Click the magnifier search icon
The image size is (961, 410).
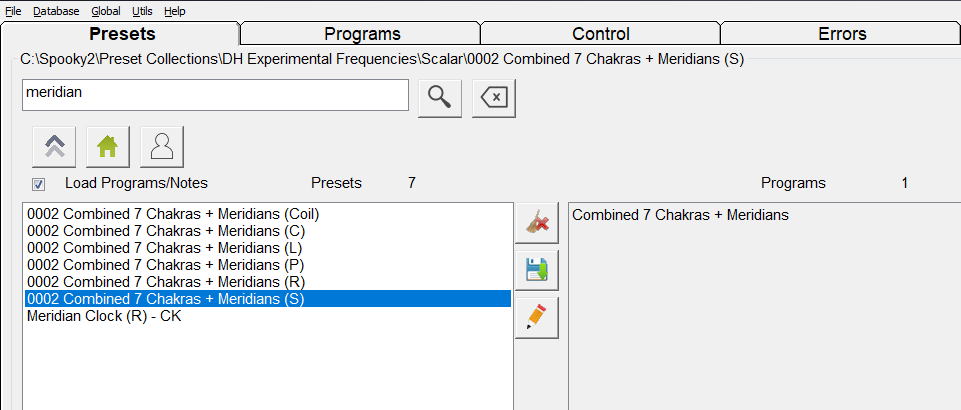click(x=440, y=96)
